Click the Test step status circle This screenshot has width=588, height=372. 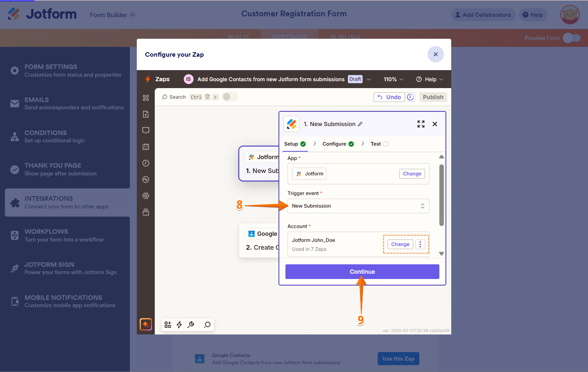pyautogui.click(x=386, y=144)
